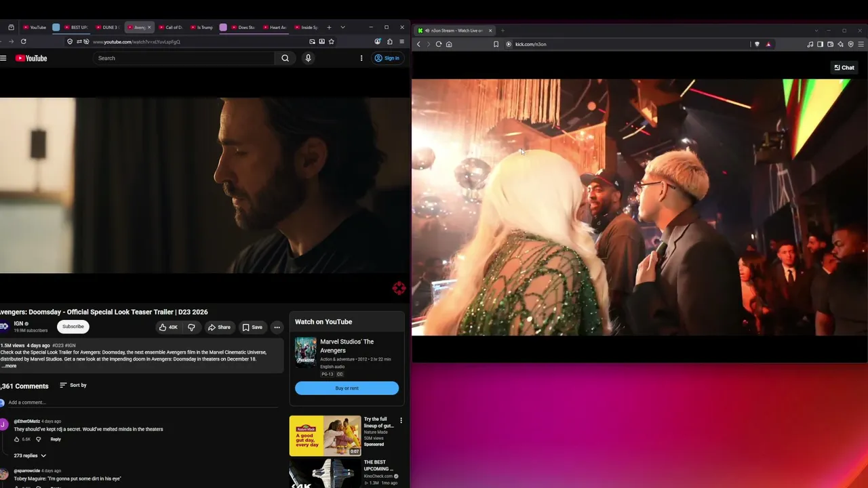868x488 pixels.
Task: Switch to the Inside Sp tab
Action: coord(307,27)
